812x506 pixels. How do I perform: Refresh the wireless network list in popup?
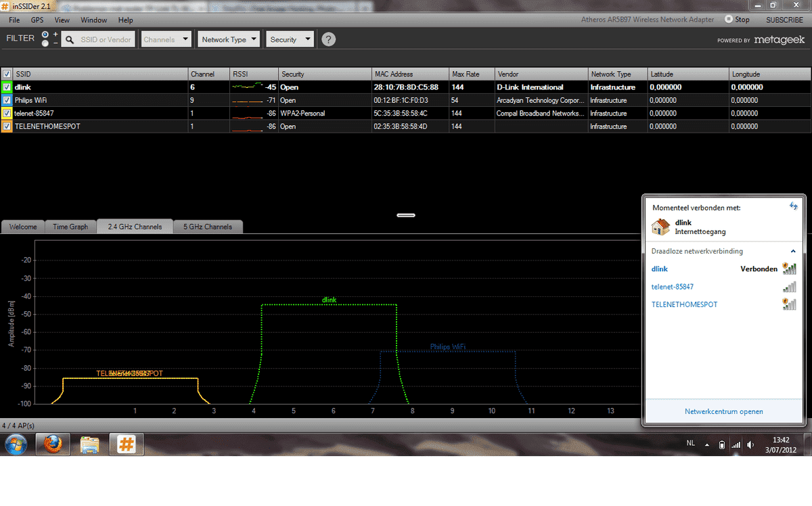793,206
